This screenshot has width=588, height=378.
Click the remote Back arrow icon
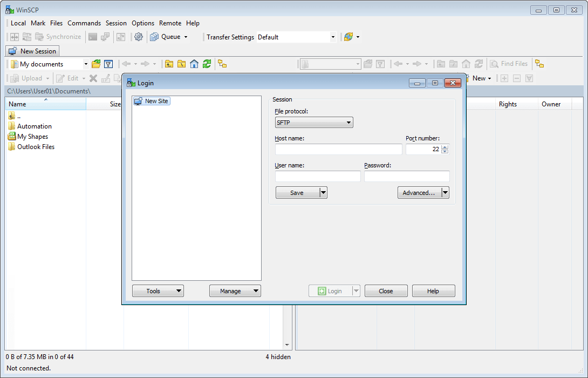click(x=398, y=64)
